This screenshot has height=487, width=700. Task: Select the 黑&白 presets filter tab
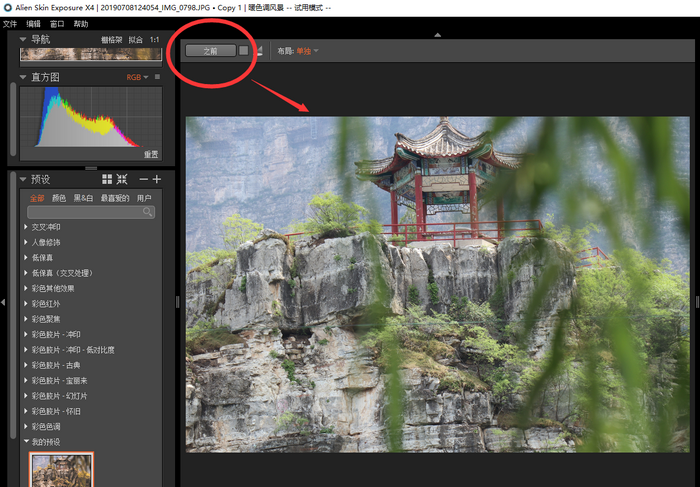point(82,198)
